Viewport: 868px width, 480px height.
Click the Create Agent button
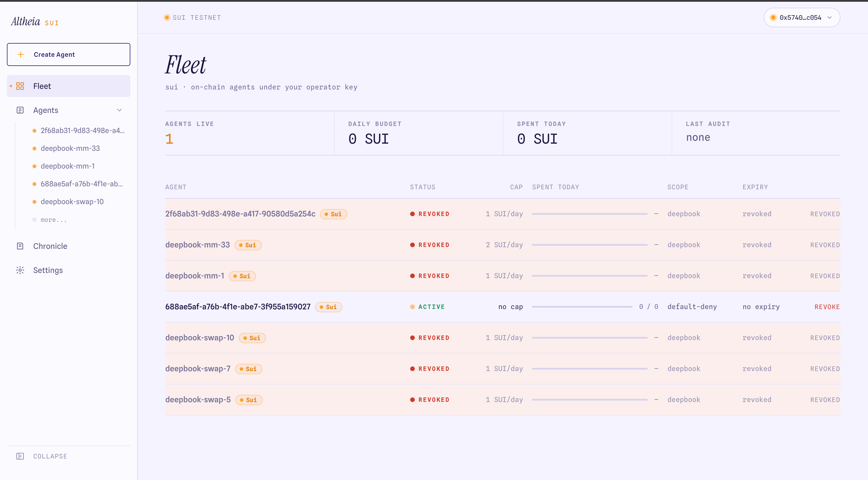[68, 54]
